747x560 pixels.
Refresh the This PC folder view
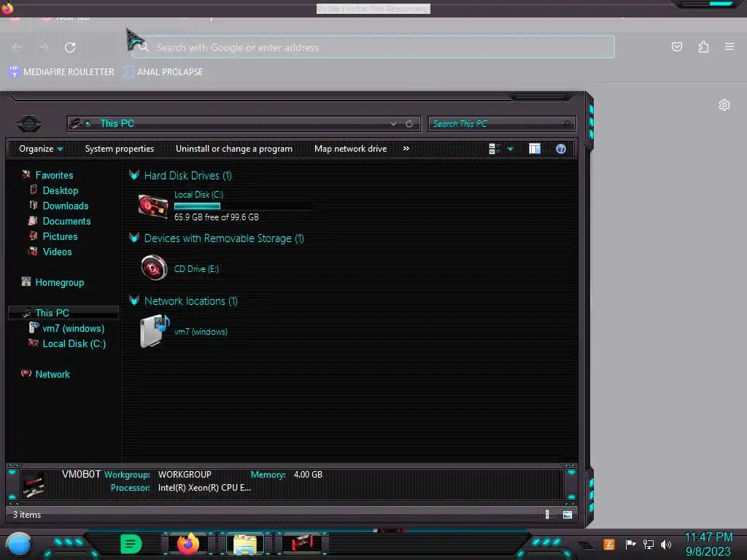[x=409, y=124]
